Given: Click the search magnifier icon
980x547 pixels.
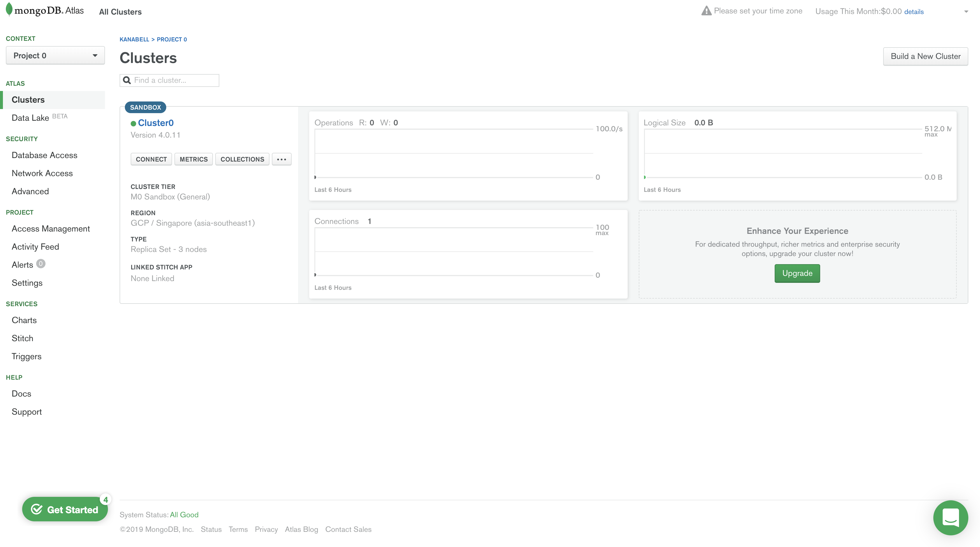Looking at the screenshot, I should [x=127, y=80].
